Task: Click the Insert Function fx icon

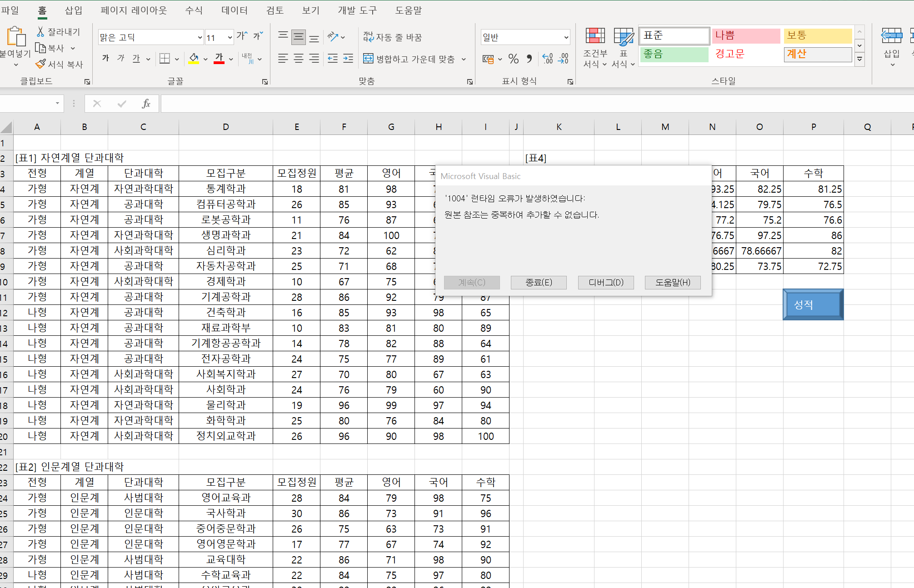Action: coord(146,104)
